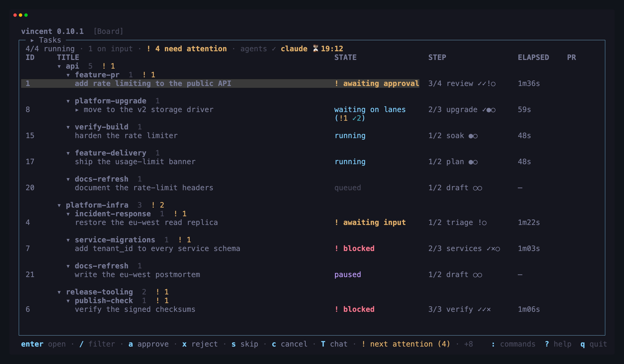Screen dimensions: 624x364
Task: Collapse the incident-response group
Action: pyautogui.click(x=68, y=214)
